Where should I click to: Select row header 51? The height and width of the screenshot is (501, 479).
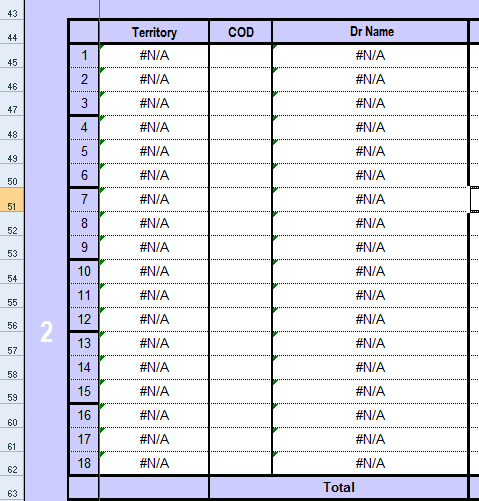(12, 199)
